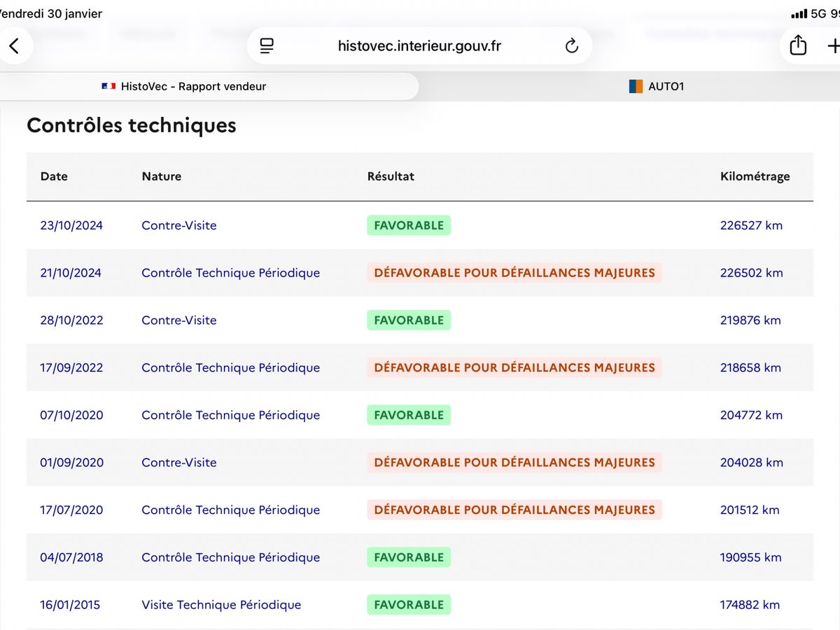Click the Contre-Visite entry dated 01/09/2020
Screen dimensions: 840x630
click(x=179, y=462)
